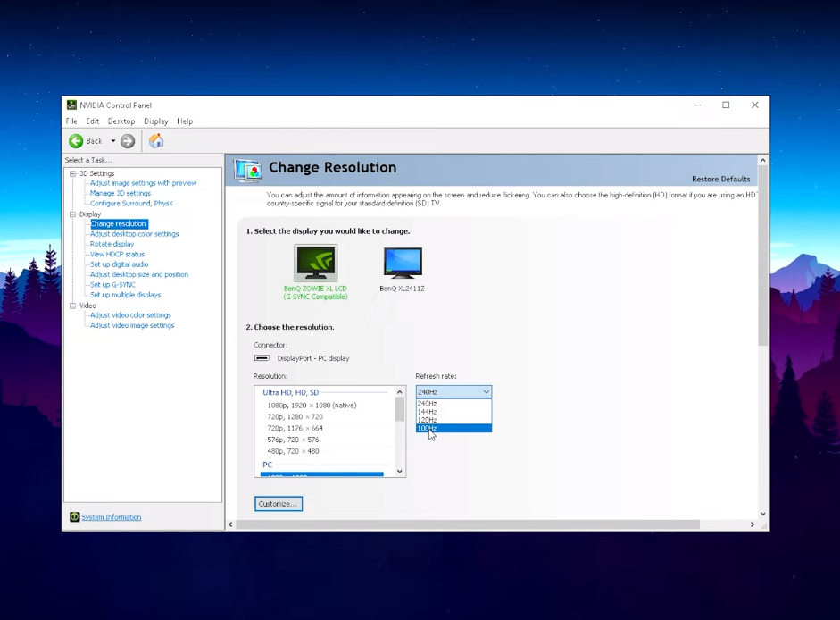Click the green Back arrow icon

(76, 141)
